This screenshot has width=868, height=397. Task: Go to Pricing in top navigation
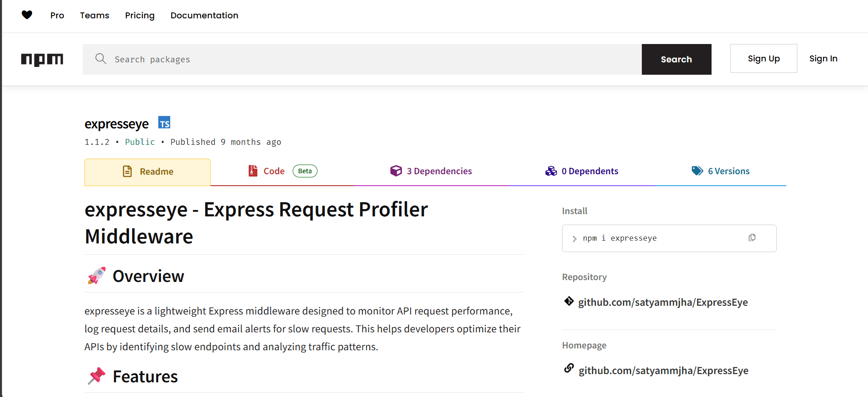[x=140, y=16]
